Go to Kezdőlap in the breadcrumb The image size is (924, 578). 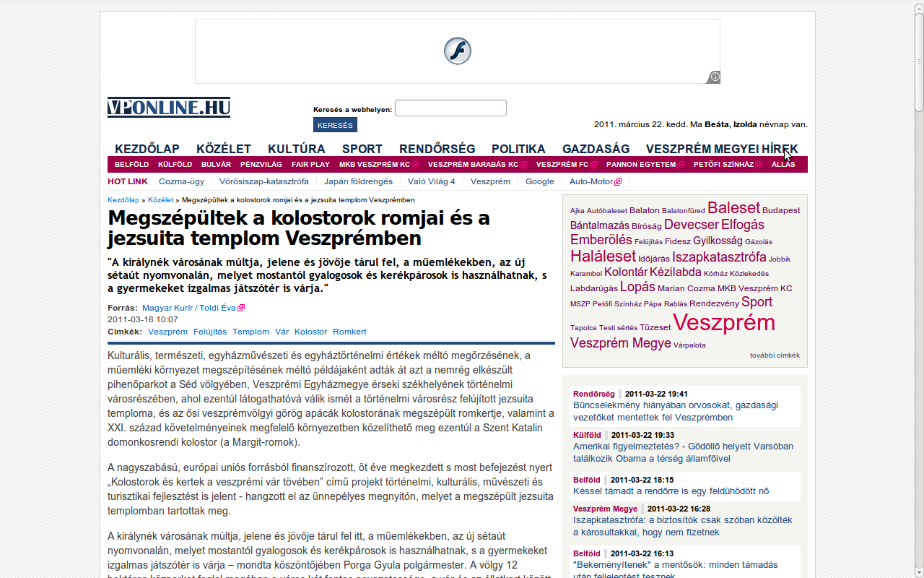click(x=123, y=199)
